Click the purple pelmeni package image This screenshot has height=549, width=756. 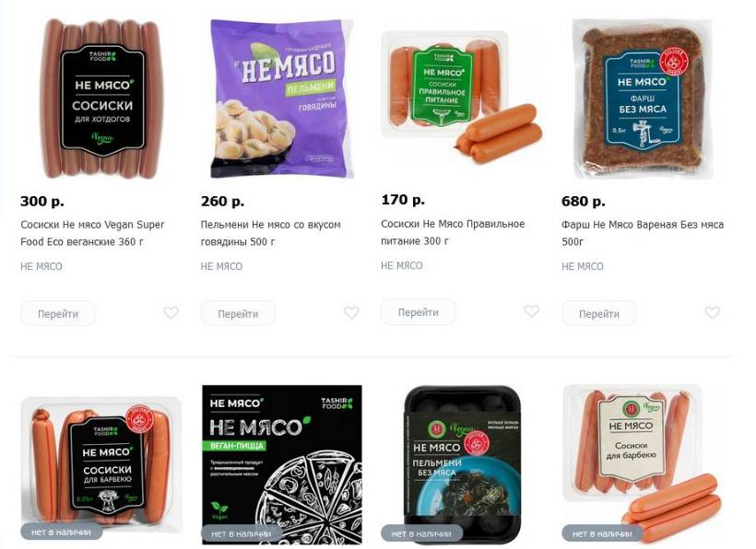pos(282,99)
